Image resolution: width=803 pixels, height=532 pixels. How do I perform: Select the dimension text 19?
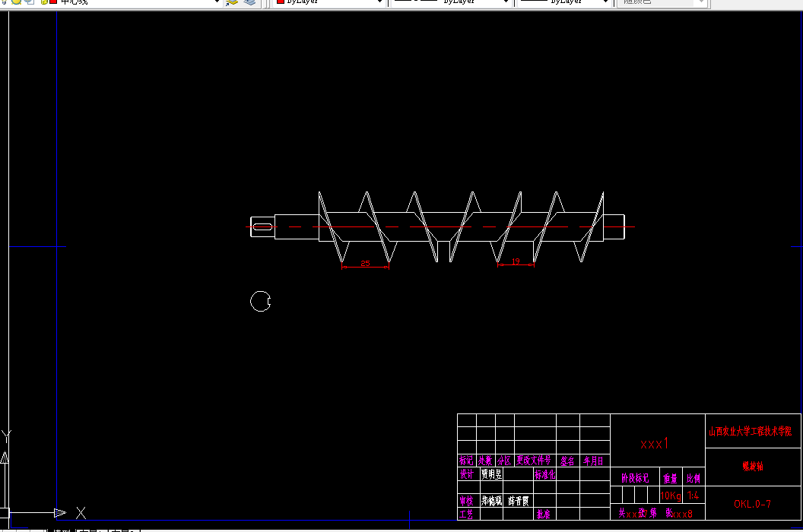pos(516,261)
